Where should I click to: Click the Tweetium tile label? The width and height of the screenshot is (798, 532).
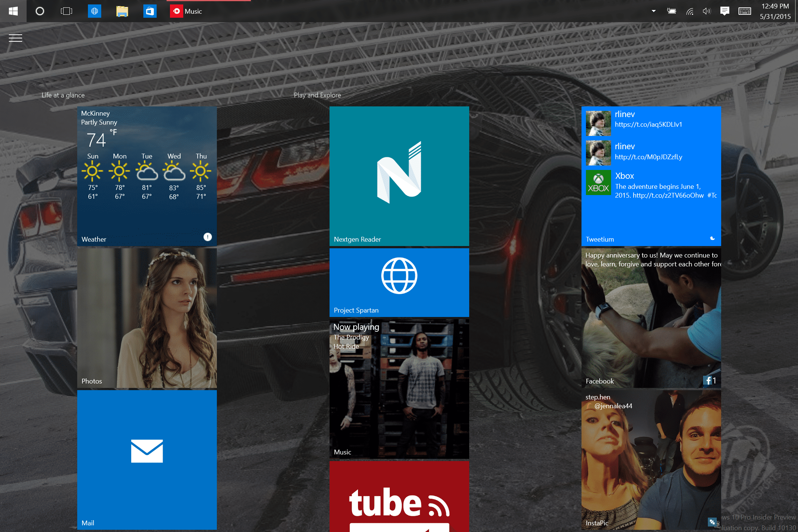coord(600,239)
